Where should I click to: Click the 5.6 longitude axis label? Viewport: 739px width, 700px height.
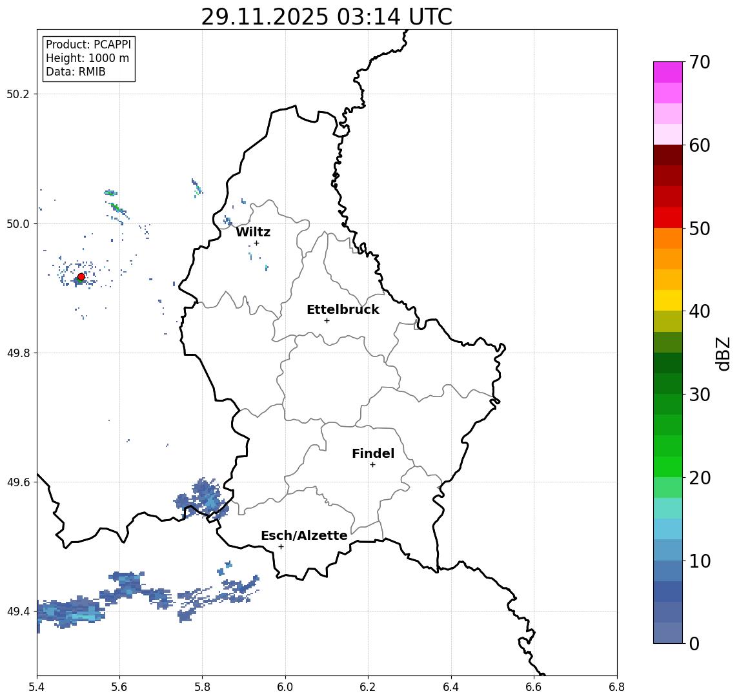119,687
